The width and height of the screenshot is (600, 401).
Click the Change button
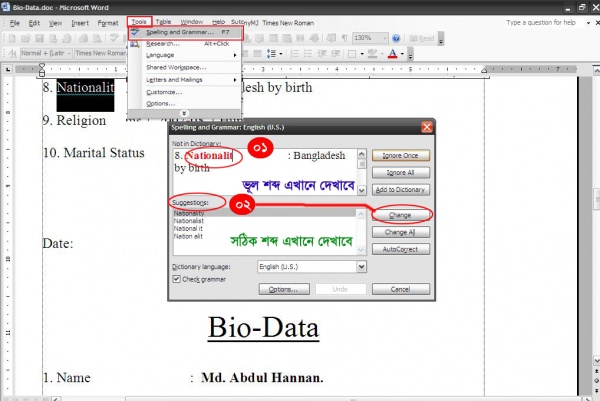401,215
